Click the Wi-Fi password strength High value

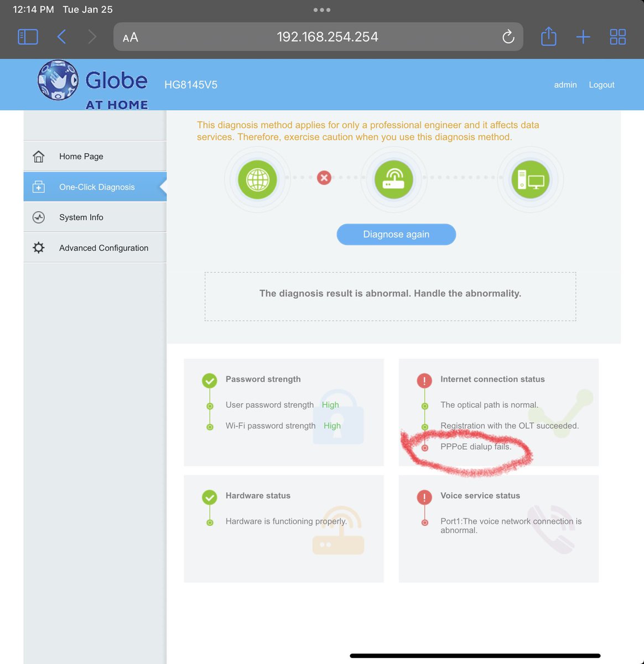[x=332, y=426]
